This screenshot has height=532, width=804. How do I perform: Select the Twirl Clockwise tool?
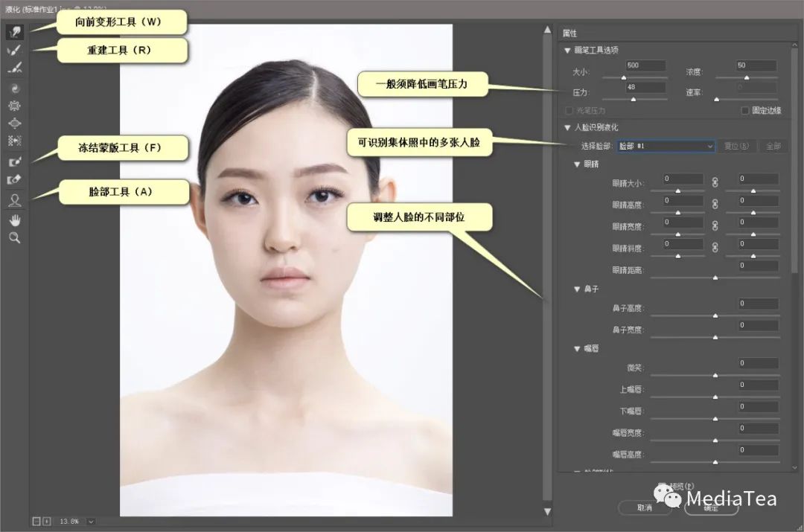click(x=15, y=89)
